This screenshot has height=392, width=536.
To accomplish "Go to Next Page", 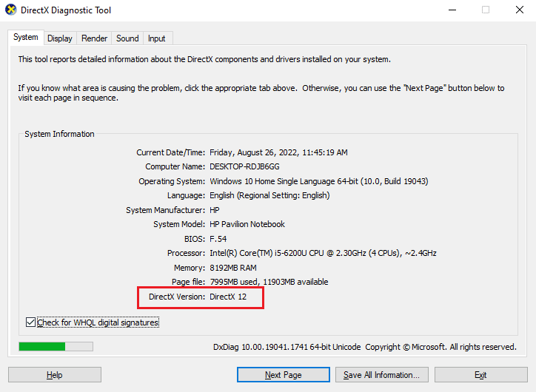I will click(284, 375).
